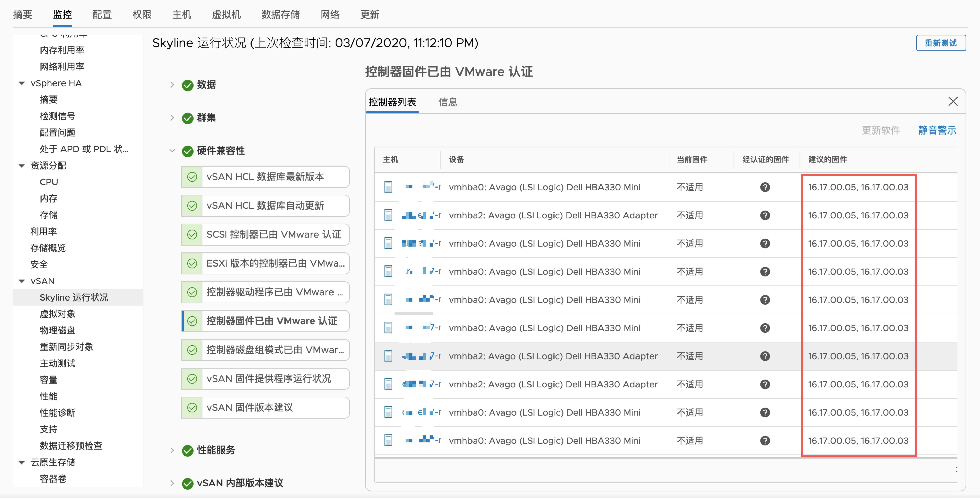
Task: Open 控制器磁盘组模式已由 VMware check
Action: pyautogui.click(x=265, y=350)
